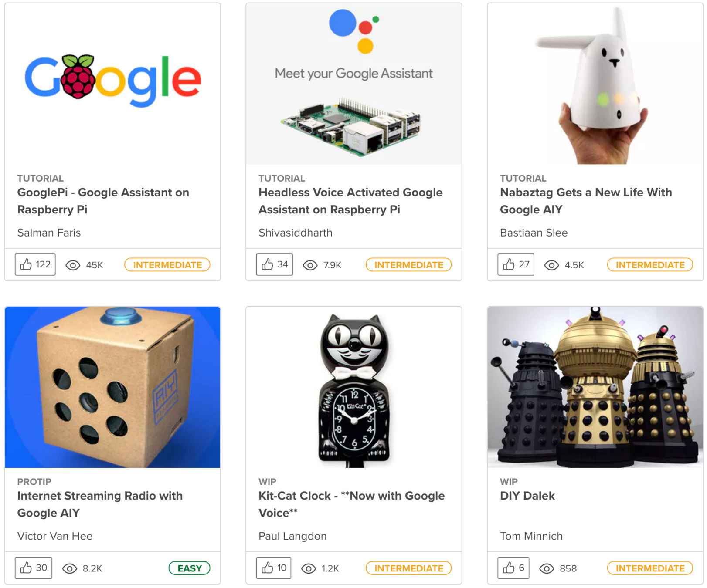Viewport: 707px width, 588px height.
Task: Open the Kit-Cat clock image
Action: point(354,387)
